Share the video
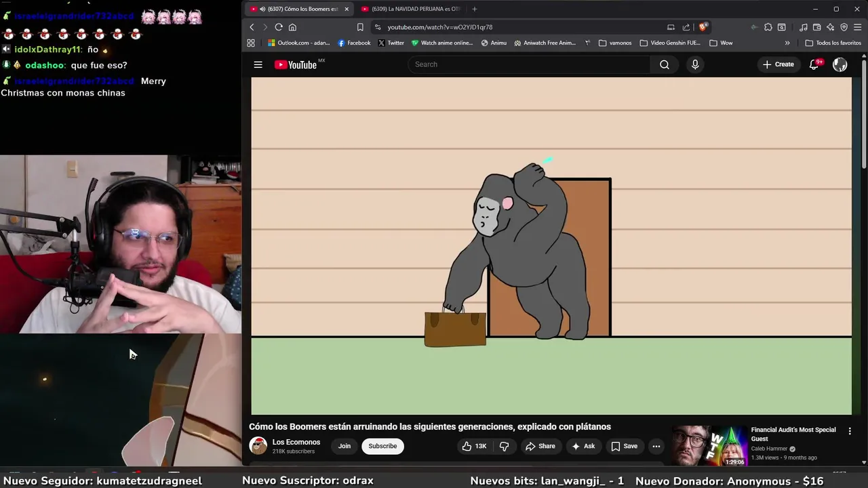Viewport: 868px width, 488px height. pyautogui.click(x=540, y=446)
